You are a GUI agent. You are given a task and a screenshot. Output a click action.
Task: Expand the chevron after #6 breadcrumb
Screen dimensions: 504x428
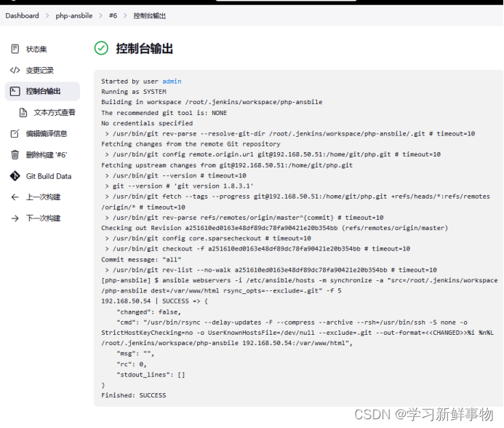(125, 16)
